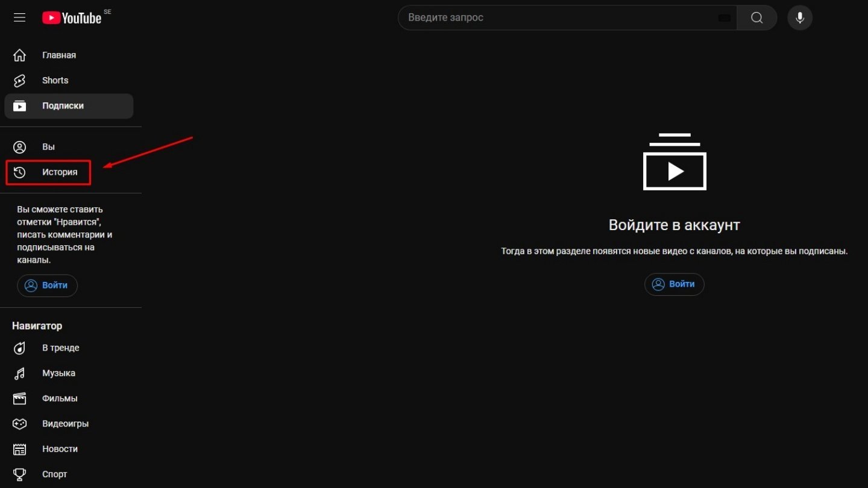This screenshot has width=868, height=488.
Task: Click the clapperboard icon beside Фильмы
Action: point(20,399)
